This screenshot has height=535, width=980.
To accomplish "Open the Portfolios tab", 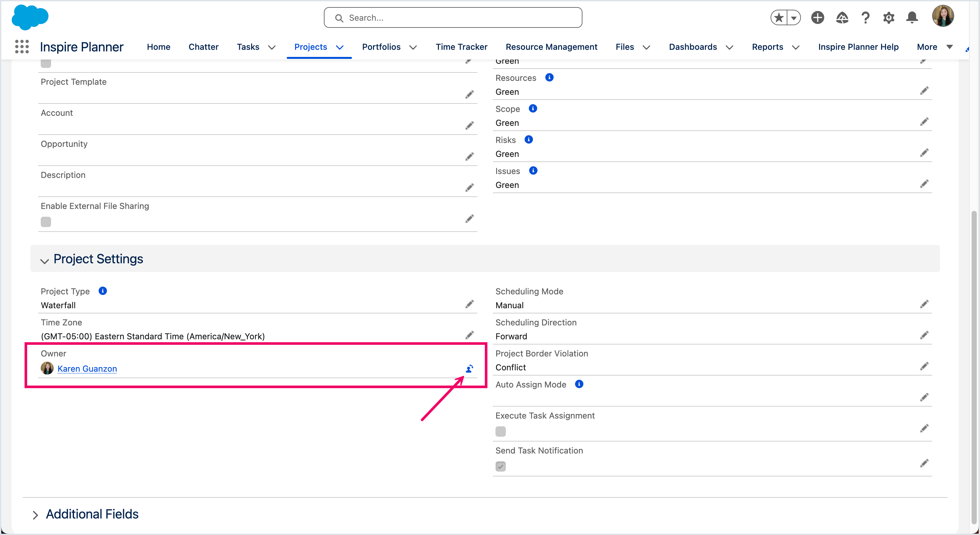I will tap(381, 47).
